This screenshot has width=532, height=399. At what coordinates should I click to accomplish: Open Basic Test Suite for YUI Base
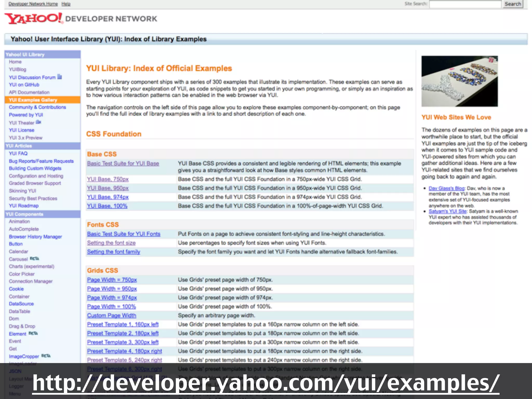(123, 163)
